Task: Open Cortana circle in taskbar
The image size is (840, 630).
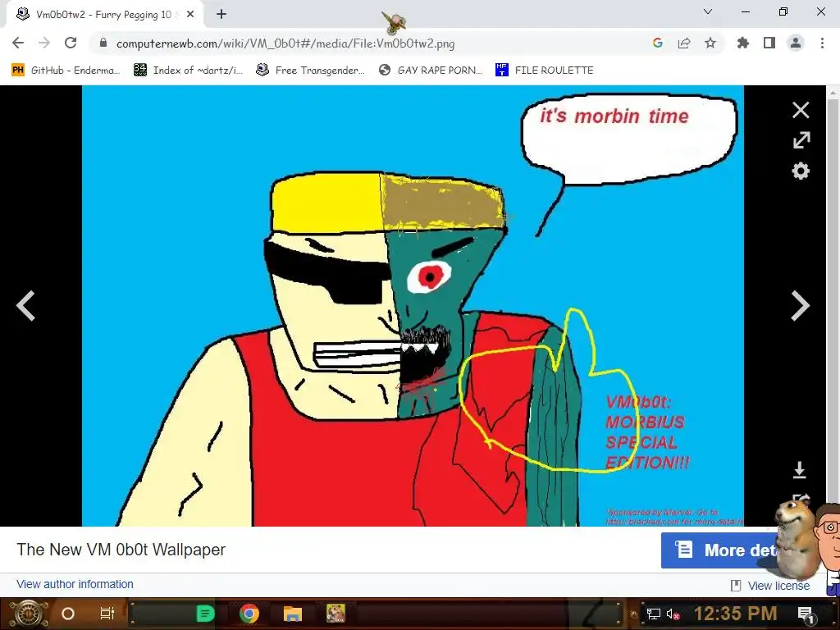Action: click(x=68, y=614)
